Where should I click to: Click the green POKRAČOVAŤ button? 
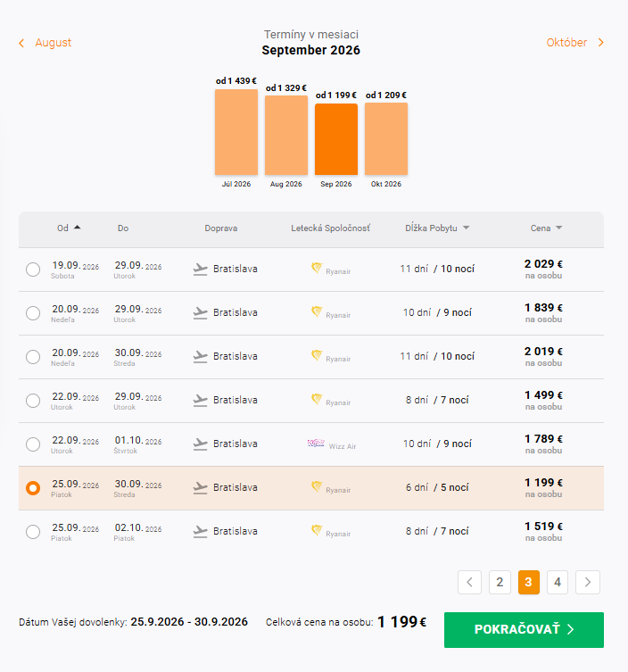tap(524, 629)
